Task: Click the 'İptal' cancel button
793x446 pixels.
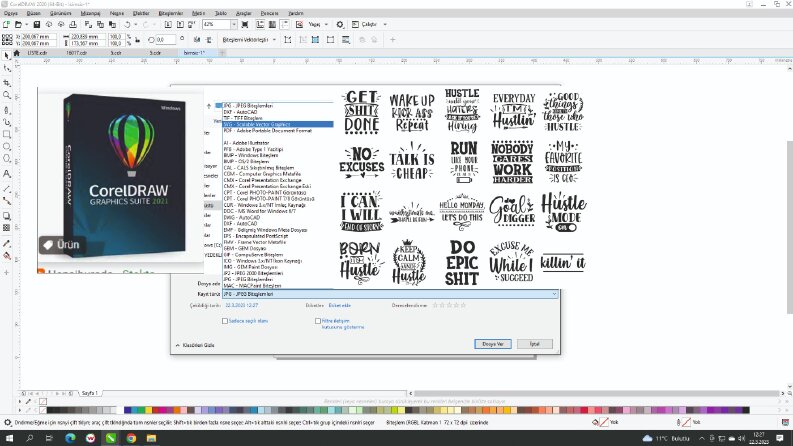Action: (x=535, y=344)
